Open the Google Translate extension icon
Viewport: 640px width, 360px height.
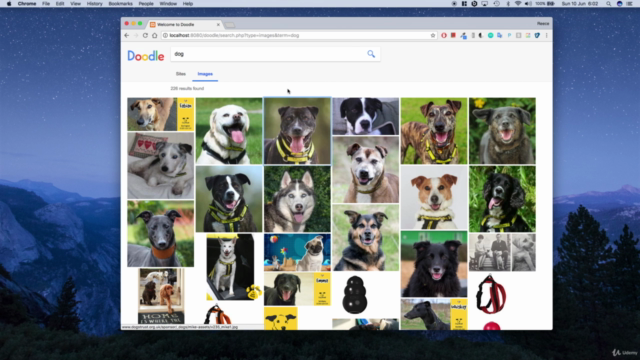click(x=500, y=36)
